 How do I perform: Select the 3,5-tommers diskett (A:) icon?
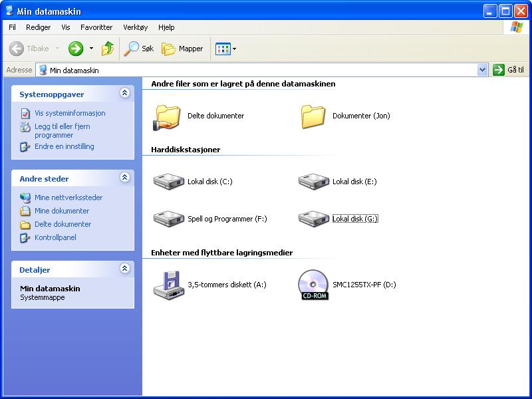tap(168, 285)
